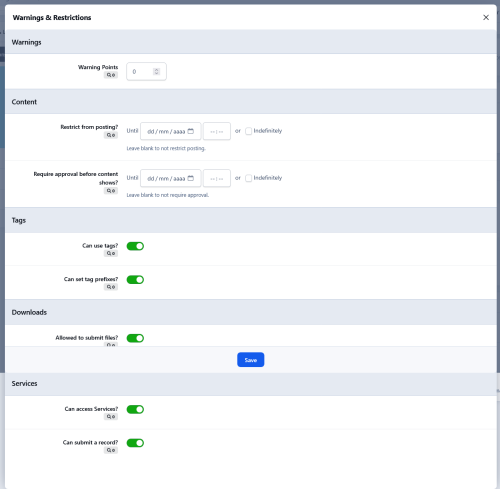Click time field for Restrict from posting

(x=217, y=131)
